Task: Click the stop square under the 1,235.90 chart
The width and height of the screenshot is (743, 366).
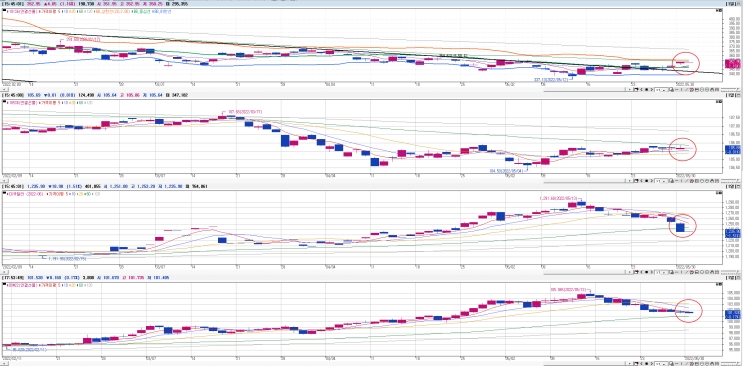Action: point(647,273)
